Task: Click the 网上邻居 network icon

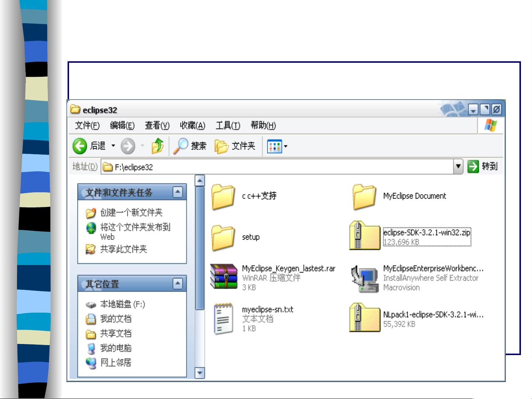Action: (x=91, y=363)
